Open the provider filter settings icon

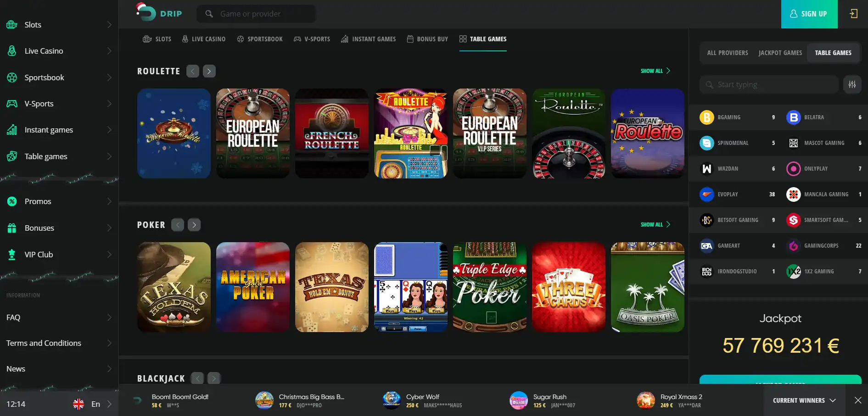click(x=852, y=84)
